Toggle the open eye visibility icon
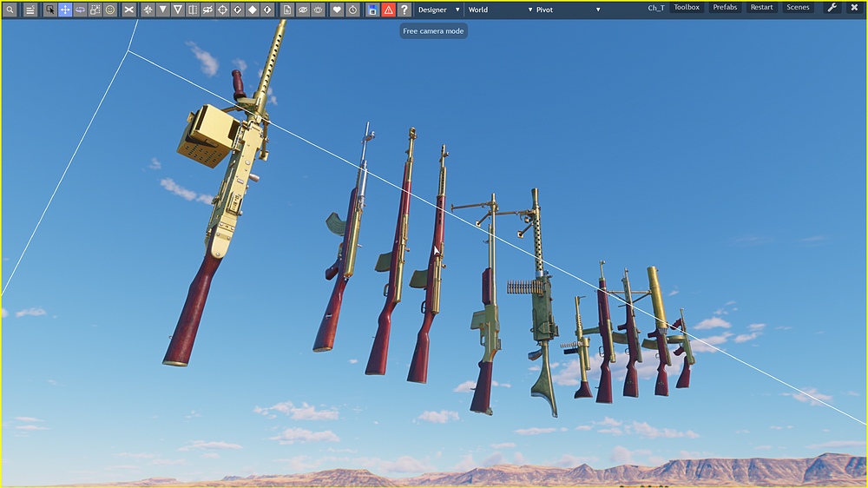This screenshot has width=868, height=488. click(x=318, y=10)
